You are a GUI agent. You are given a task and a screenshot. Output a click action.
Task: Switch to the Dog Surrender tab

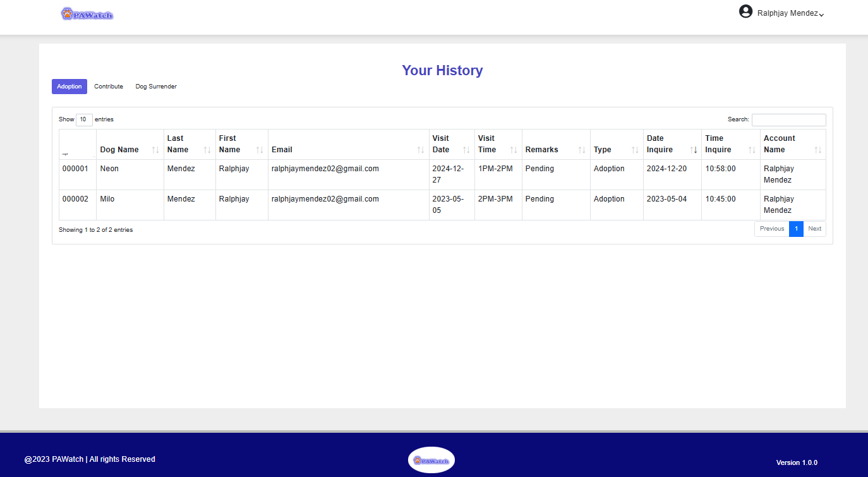click(156, 87)
